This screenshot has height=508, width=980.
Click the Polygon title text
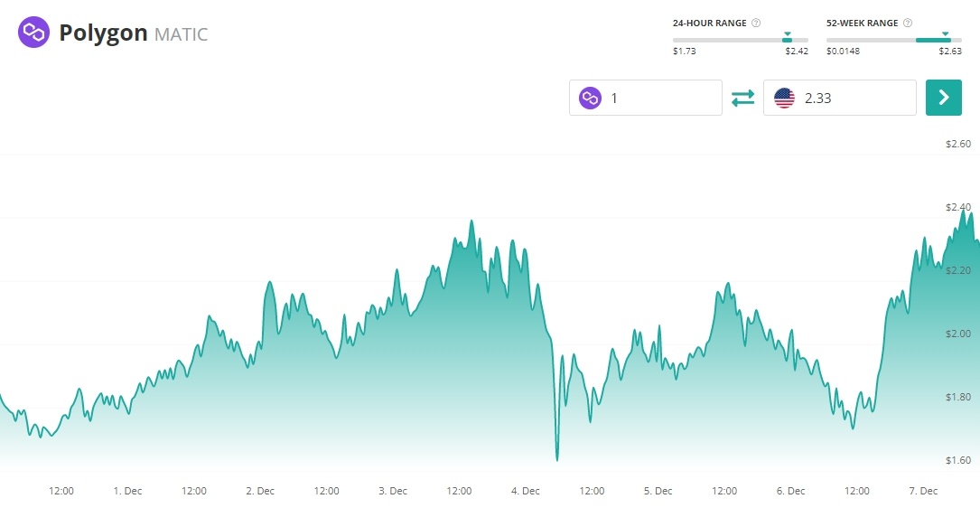(x=103, y=33)
